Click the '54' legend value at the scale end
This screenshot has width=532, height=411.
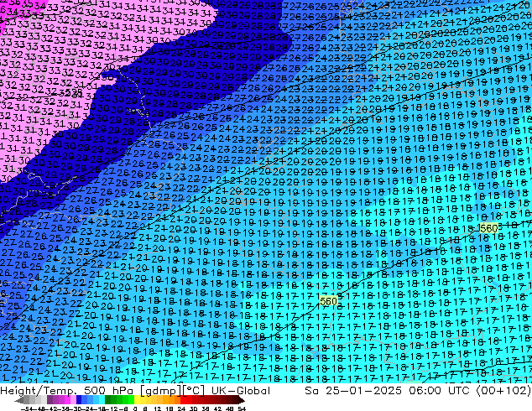[x=242, y=408]
